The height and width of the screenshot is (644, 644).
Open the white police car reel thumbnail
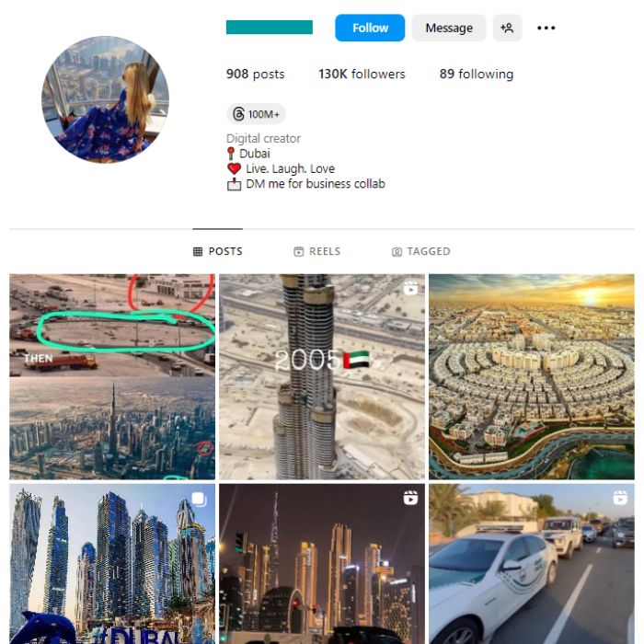532,563
